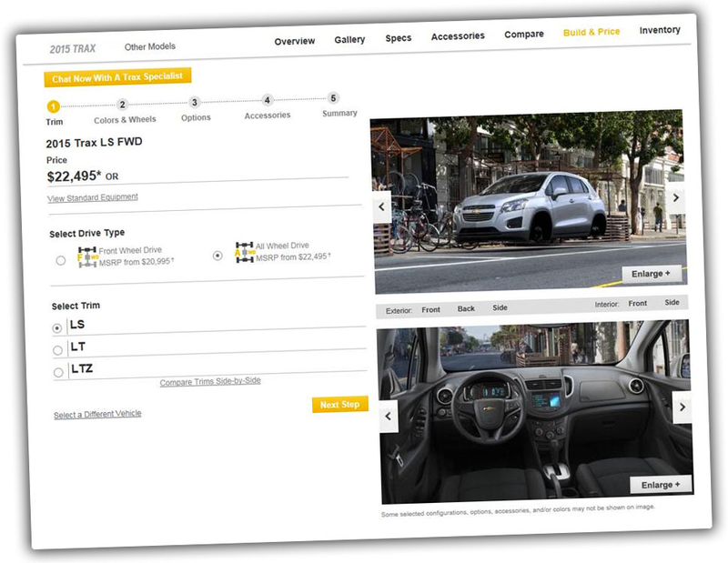
Task: Click MSRP from $22,495 text
Action: tap(293, 256)
